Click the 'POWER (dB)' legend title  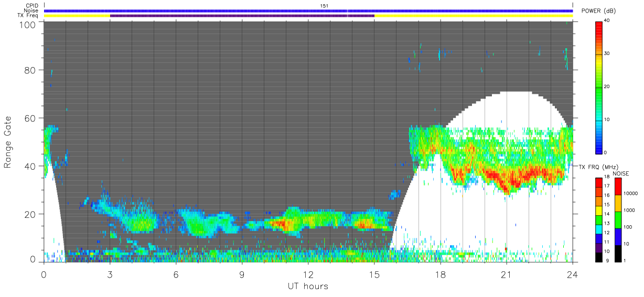pyautogui.click(x=598, y=11)
